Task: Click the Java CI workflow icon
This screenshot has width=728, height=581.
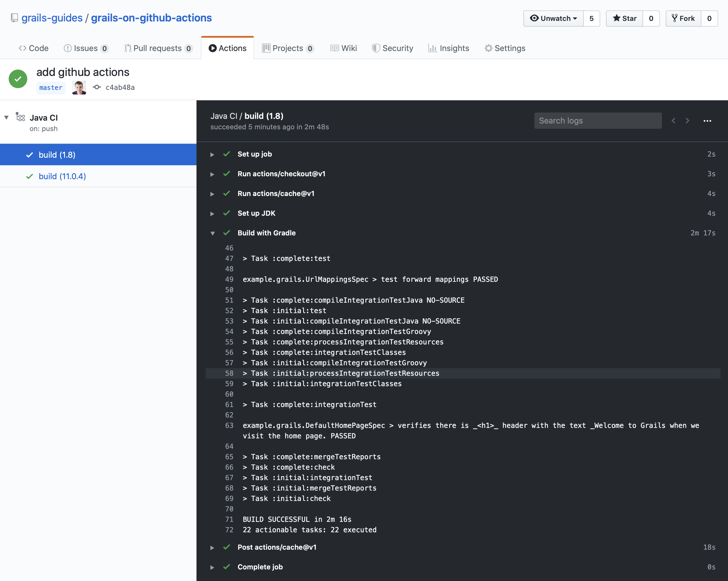Action: (x=20, y=117)
